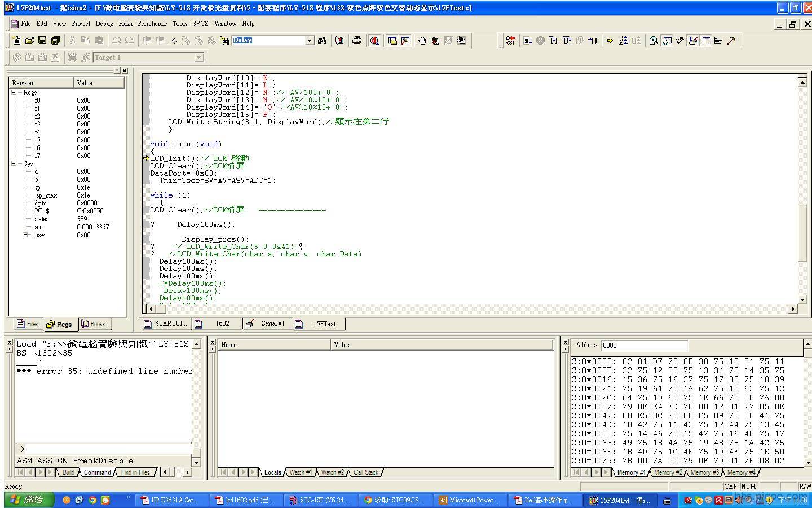Toggle the Watch and Call Stack window

pyautogui.click(x=667, y=40)
